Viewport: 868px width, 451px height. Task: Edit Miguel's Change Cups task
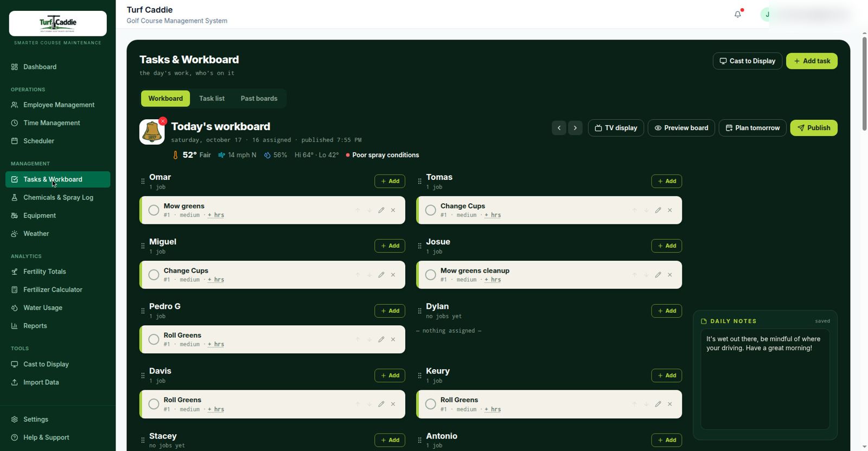(381, 275)
